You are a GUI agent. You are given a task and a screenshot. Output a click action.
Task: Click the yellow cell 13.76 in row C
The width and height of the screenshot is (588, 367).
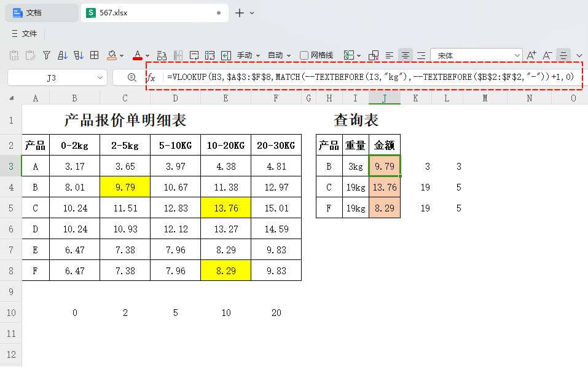[225, 208]
